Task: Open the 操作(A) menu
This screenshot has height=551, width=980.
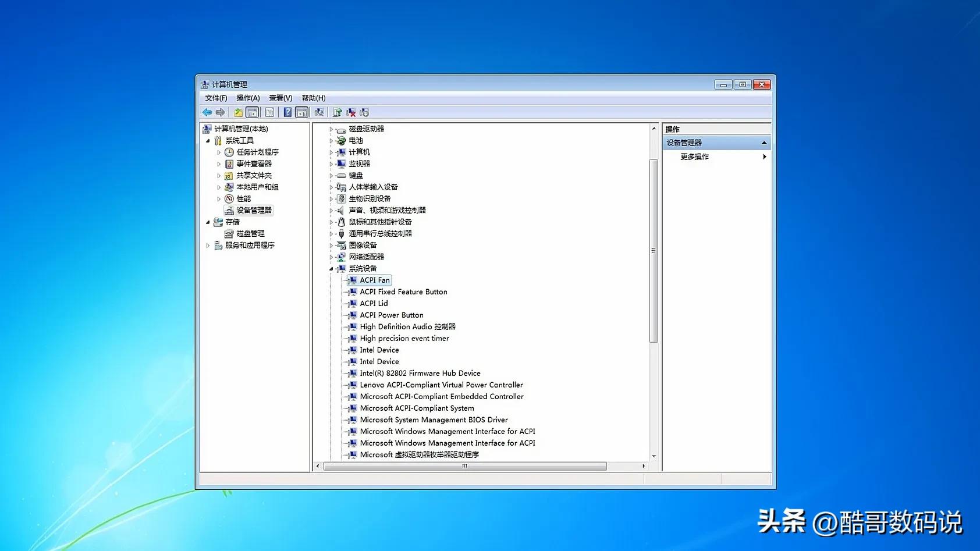Action: coord(248,98)
